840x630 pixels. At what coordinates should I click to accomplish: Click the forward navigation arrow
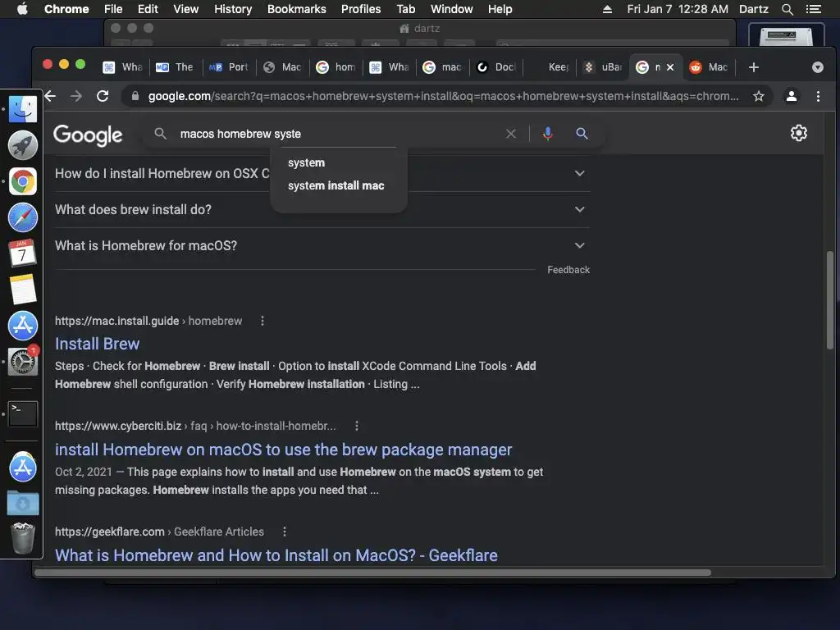click(76, 96)
